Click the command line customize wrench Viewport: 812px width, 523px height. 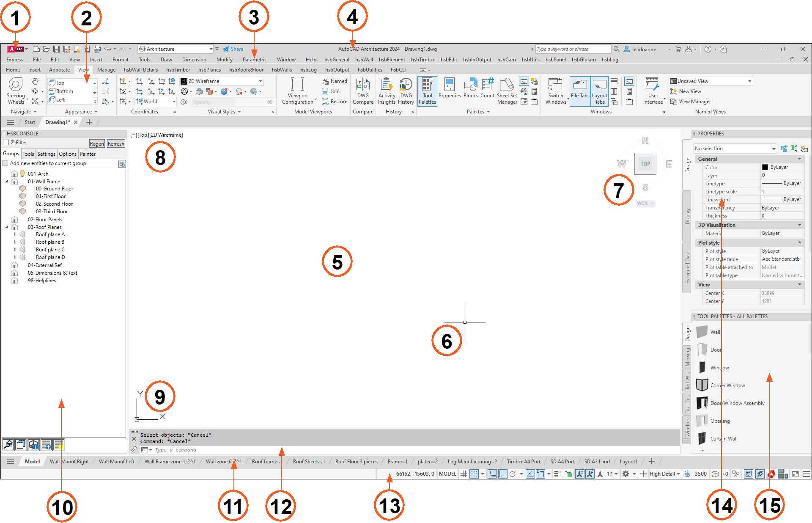point(134,449)
